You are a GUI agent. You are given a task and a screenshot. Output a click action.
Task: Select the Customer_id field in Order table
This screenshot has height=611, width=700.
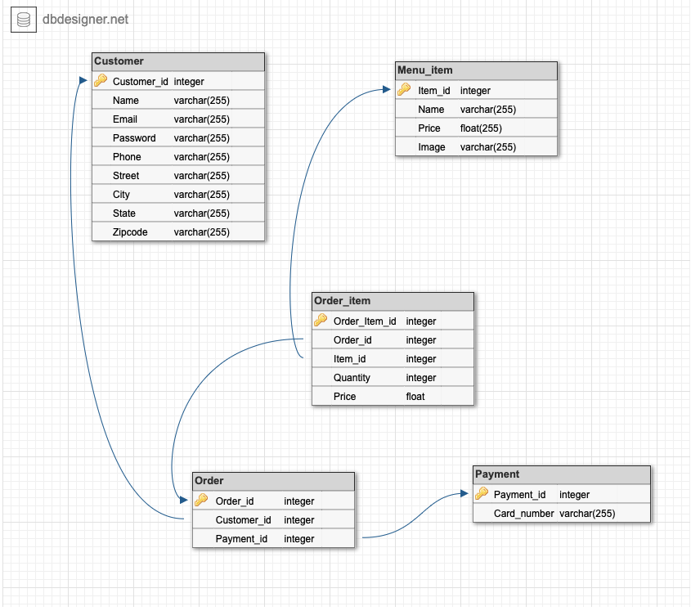[x=274, y=520]
